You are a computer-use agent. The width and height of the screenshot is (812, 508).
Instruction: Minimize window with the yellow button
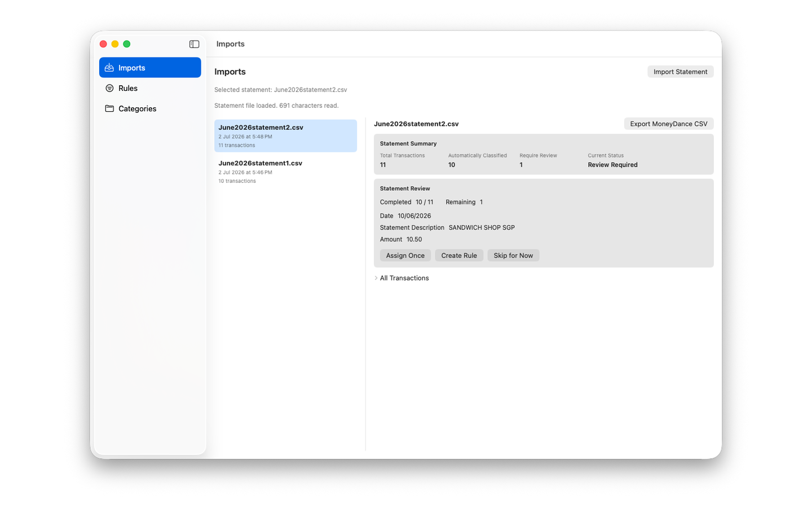(115, 44)
